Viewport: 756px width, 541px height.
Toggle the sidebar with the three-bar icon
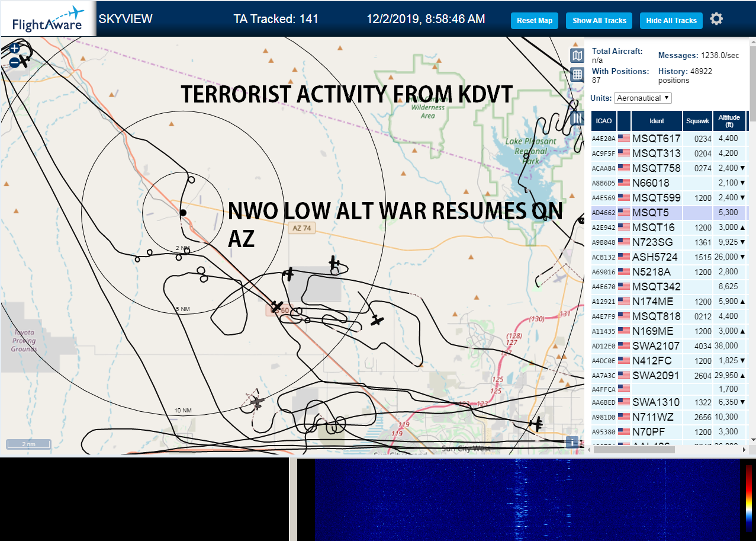577,117
